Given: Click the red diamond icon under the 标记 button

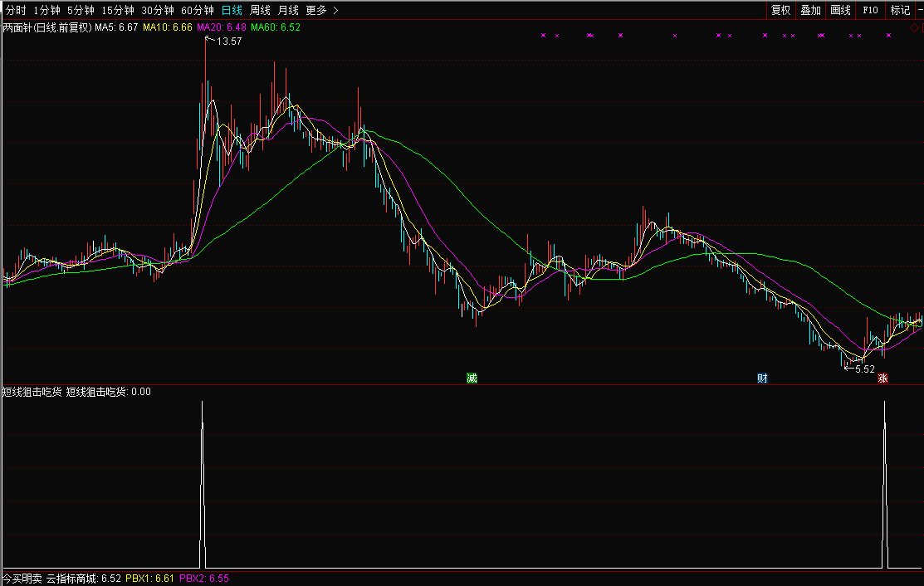Looking at the screenshot, I should click(915, 27).
